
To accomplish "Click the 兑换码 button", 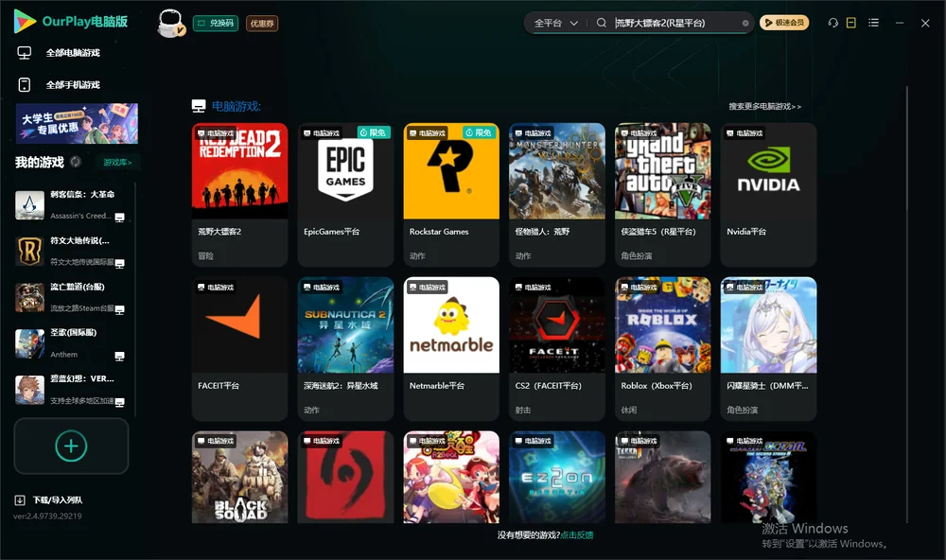I will 216,24.
